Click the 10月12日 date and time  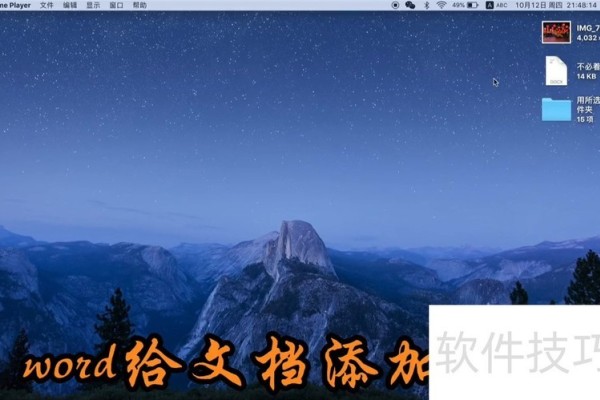pos(556,5)
